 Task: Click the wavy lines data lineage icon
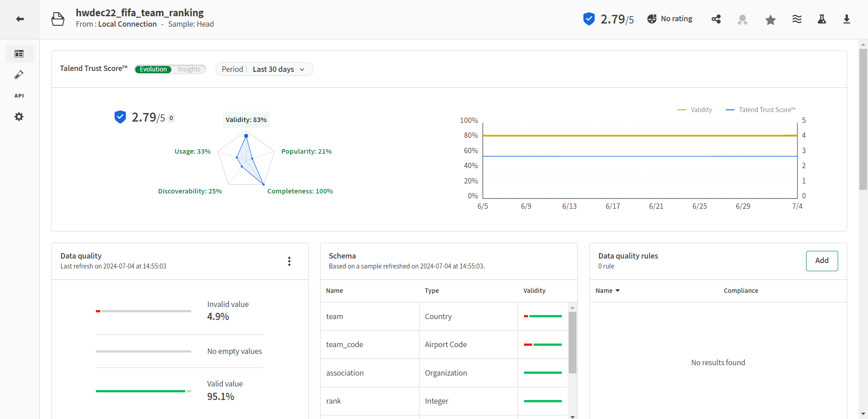(797, 19)
